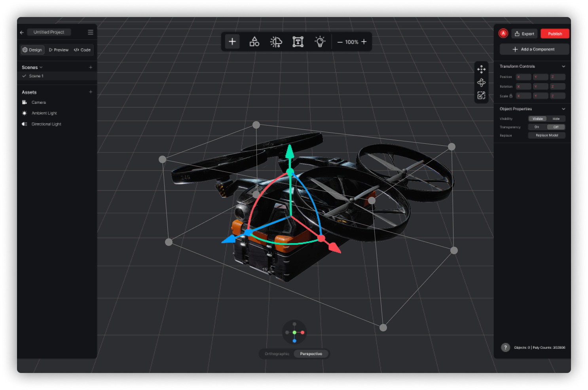Click the environment/lighting weather icon
This screenshot has height=390, width=588.
pyautogui.click(x=276, y=41)
